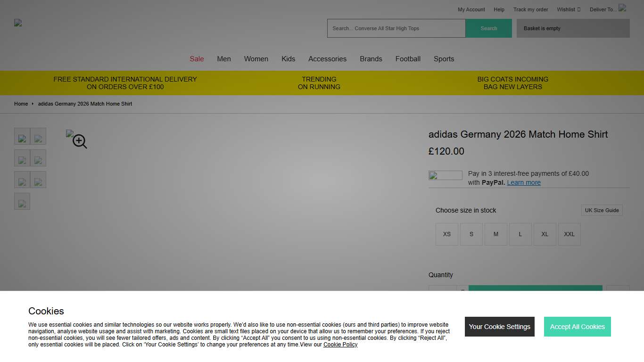Open the Brands navigation dropdown

[x=371, y=59]
